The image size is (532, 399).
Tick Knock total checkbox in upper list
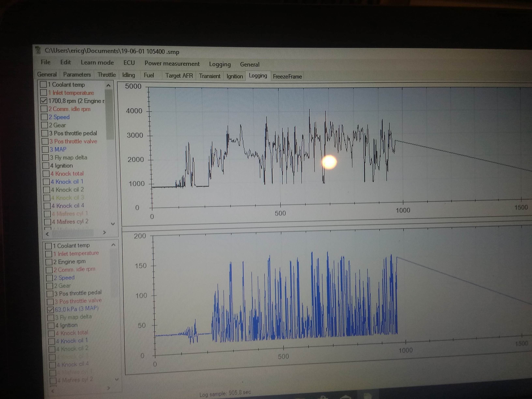(x=46, y=174)
